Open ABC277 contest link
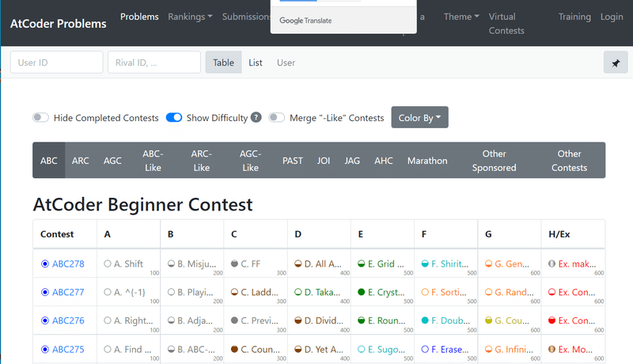Viewport: 633px width, 364px height. 68,292
